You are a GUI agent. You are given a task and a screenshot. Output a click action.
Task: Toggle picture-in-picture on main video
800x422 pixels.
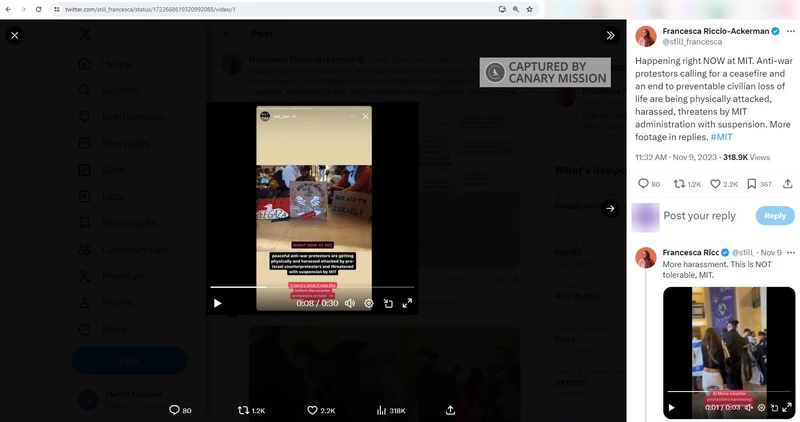pos(388,303)
